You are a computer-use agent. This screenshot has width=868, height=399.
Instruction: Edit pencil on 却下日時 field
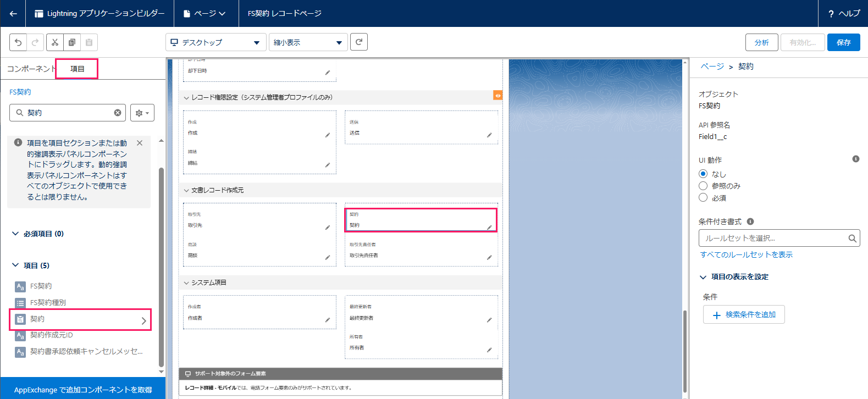click(328, 73)
